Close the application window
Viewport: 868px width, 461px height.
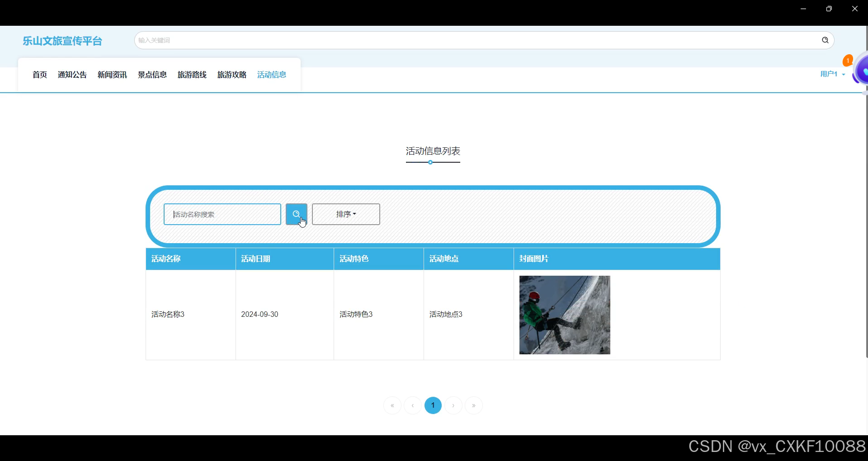coord(855,9)
